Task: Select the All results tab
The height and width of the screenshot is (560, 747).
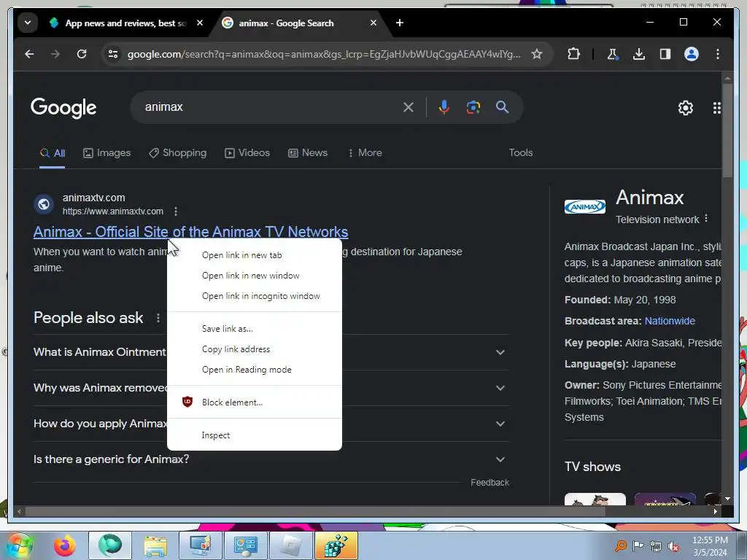Action: point(53,153)
